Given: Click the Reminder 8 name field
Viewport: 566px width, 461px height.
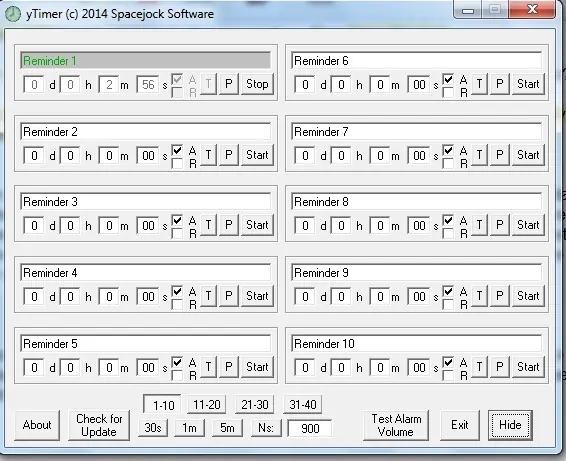Looking at the screenshot, I should pos(417,201).
